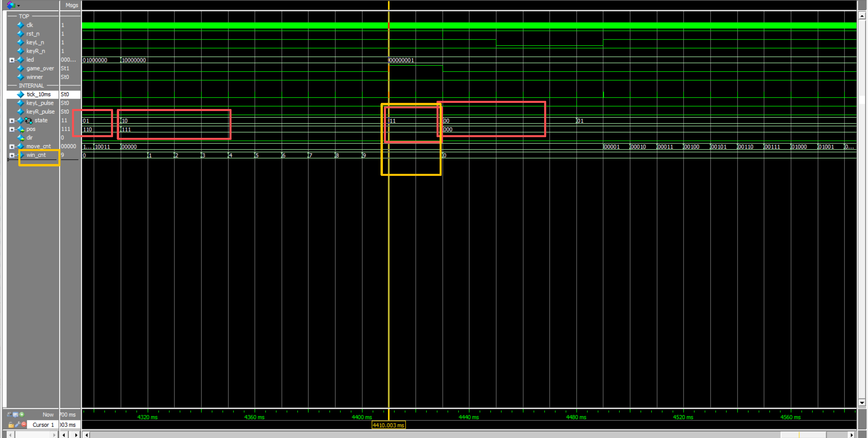Click the Delete Cursor red minus icon
868x438 pixels.
[24, 424]
